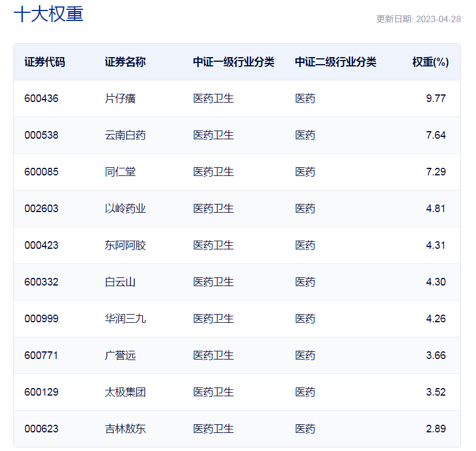
Task: Click the weight value 4.31
Action: pyautogui.click(x=436, y=245)
